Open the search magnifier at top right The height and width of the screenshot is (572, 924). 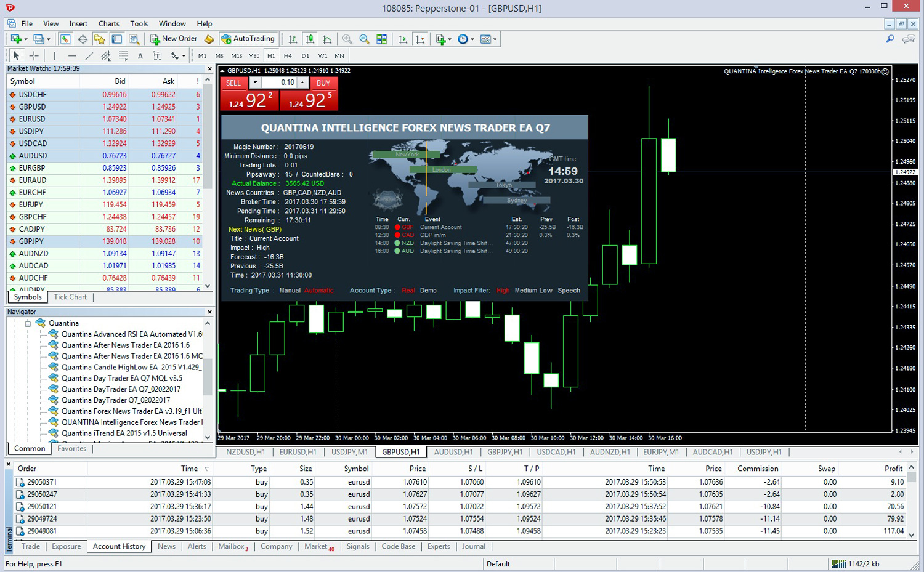890,39
